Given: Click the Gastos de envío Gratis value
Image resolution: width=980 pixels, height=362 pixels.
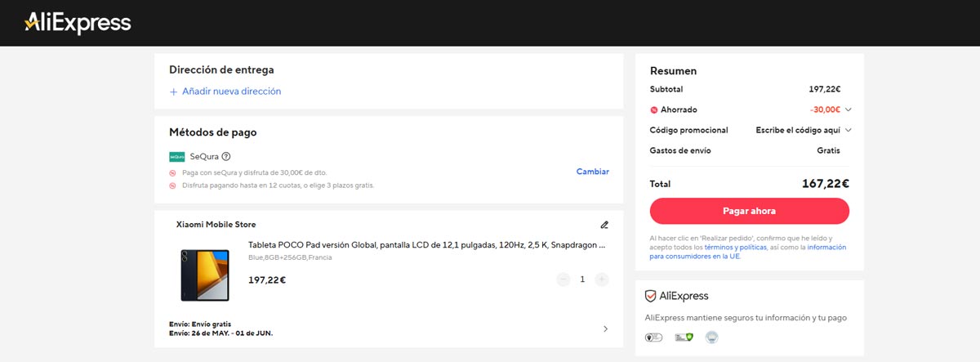Looking at the screenshot, I should tap(828, 150).
